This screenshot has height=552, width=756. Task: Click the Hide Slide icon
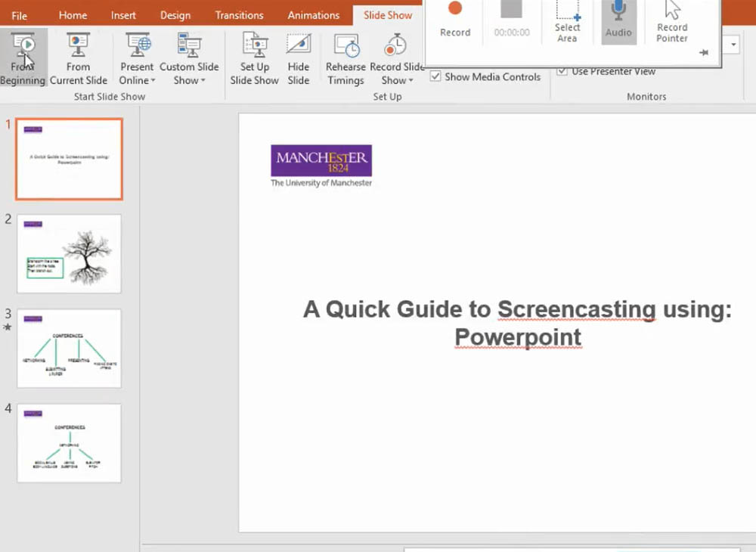(299, 45)
